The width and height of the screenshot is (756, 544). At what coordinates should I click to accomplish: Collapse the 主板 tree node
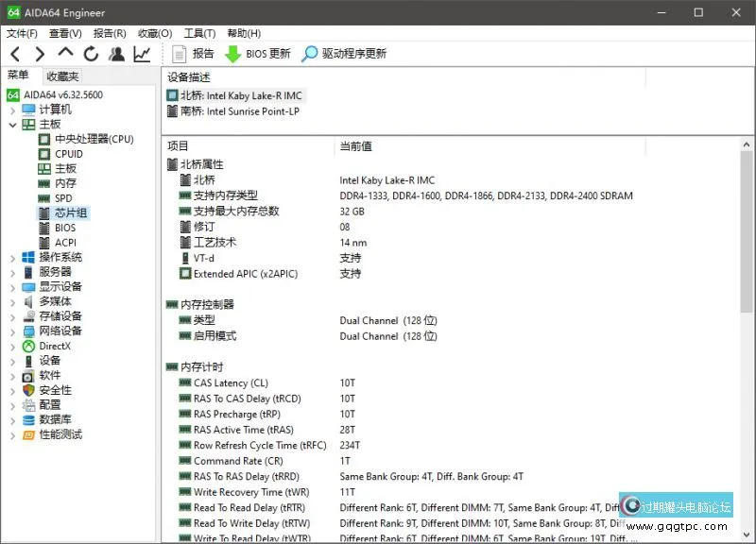pos(11,125)
